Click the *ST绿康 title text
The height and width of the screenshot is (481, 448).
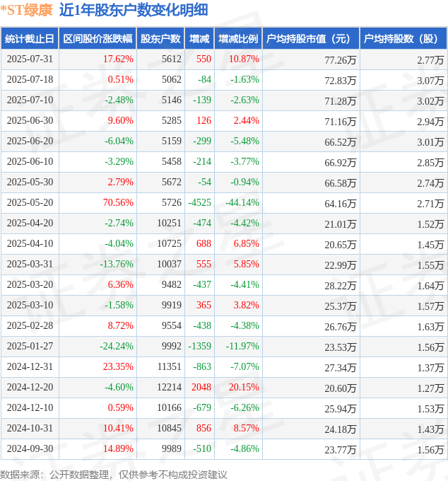pyautogui.click(x=27, y=10)
